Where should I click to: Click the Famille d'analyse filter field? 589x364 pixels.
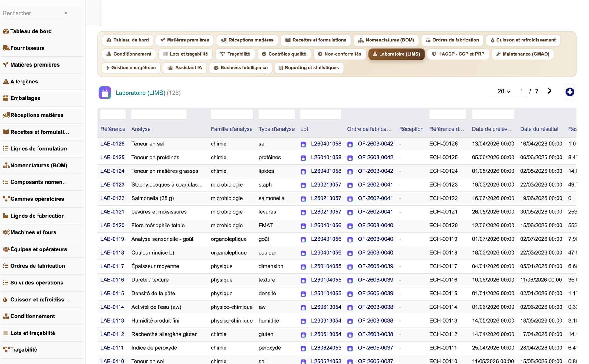coord(232,115)
